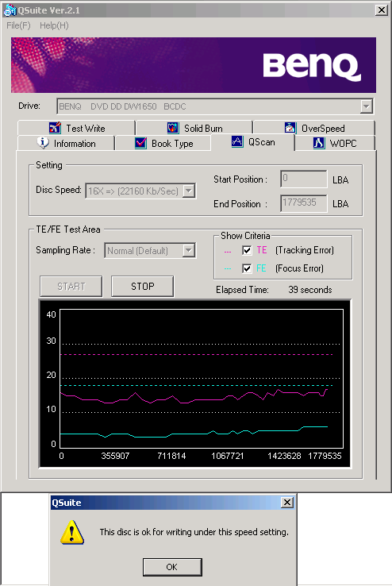Toggle the TE Tracking Error checkbox
Screen dimensions: 392x586
pos(247,250)
